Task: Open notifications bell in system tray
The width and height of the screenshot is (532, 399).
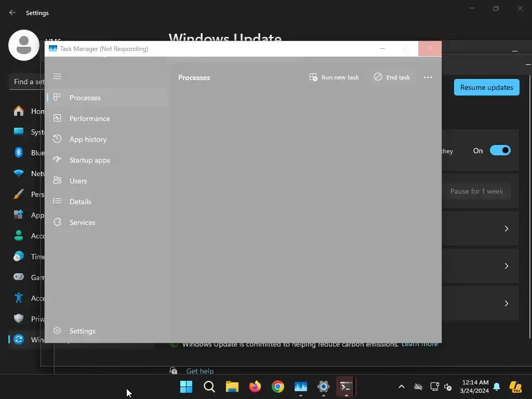Action: pyautogui.click(x=497, y=387)
